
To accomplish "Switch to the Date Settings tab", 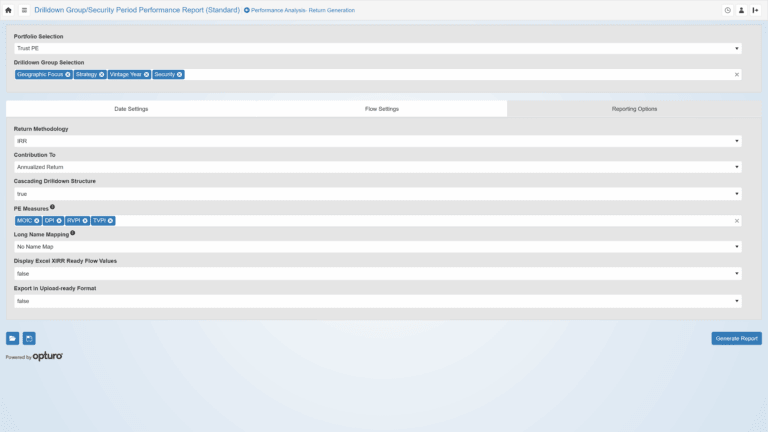I will (x=131, y=108).
